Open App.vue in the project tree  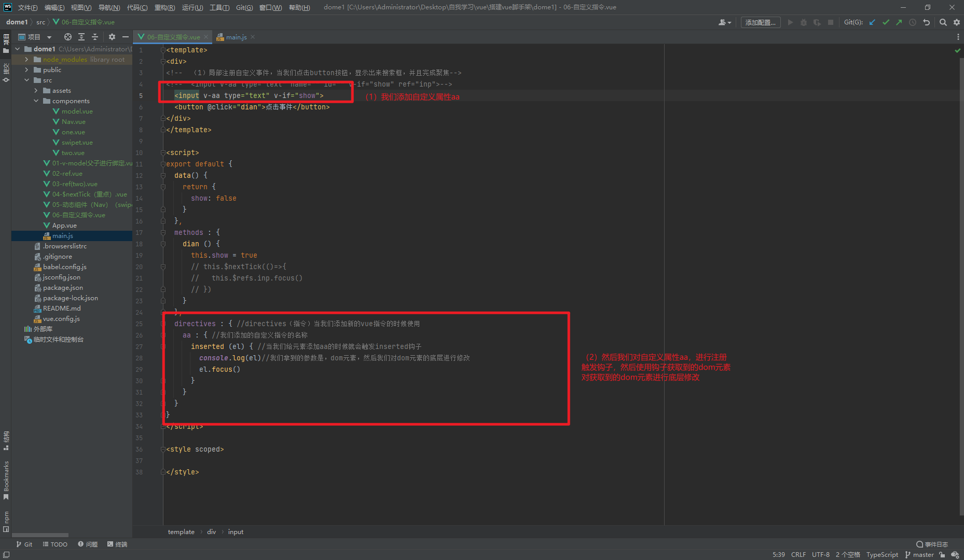point(64,226)
